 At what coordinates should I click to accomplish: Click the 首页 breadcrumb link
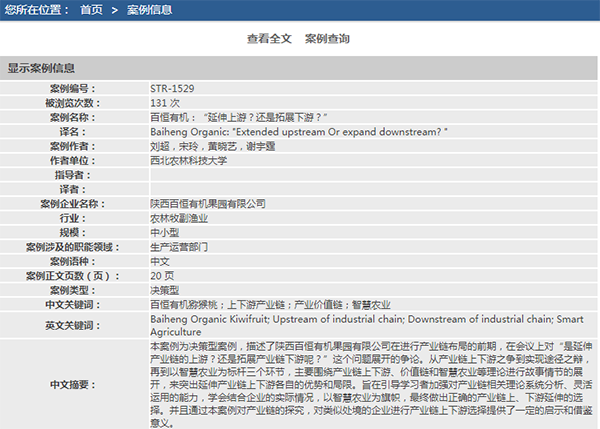coord(91,10)
